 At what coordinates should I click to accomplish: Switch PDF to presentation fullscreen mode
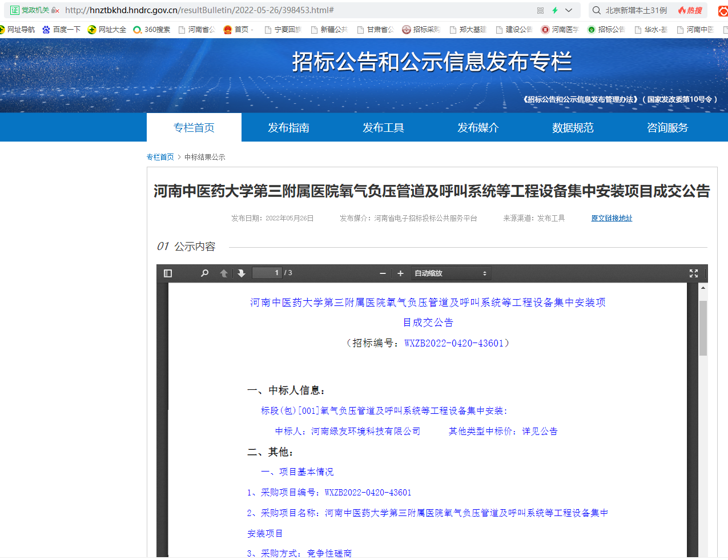point(693,273)
